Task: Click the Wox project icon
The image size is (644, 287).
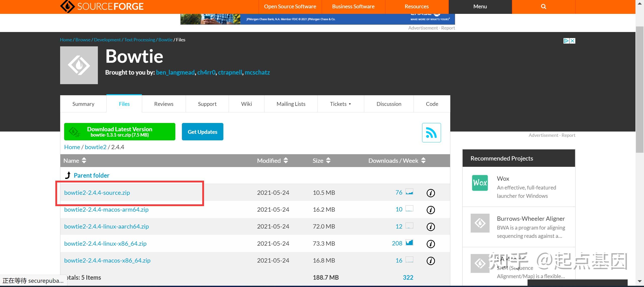Action: [x=480, y=183]
